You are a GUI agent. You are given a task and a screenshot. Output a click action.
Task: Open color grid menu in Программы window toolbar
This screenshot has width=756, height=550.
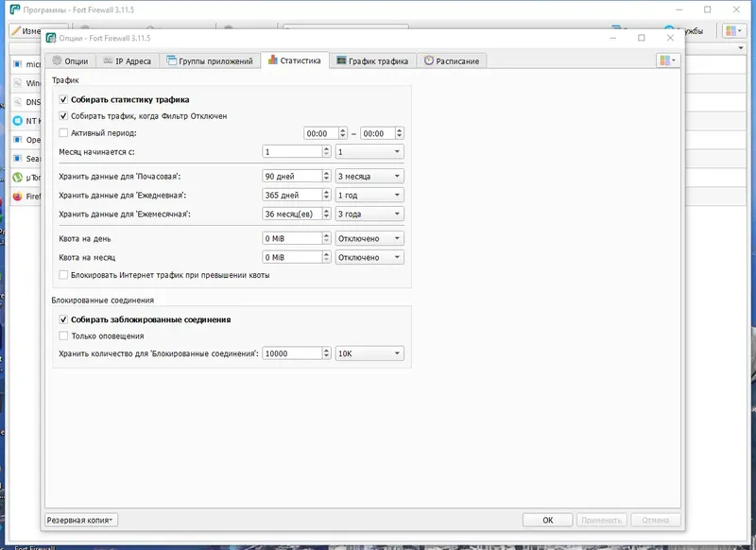(734, 31)
